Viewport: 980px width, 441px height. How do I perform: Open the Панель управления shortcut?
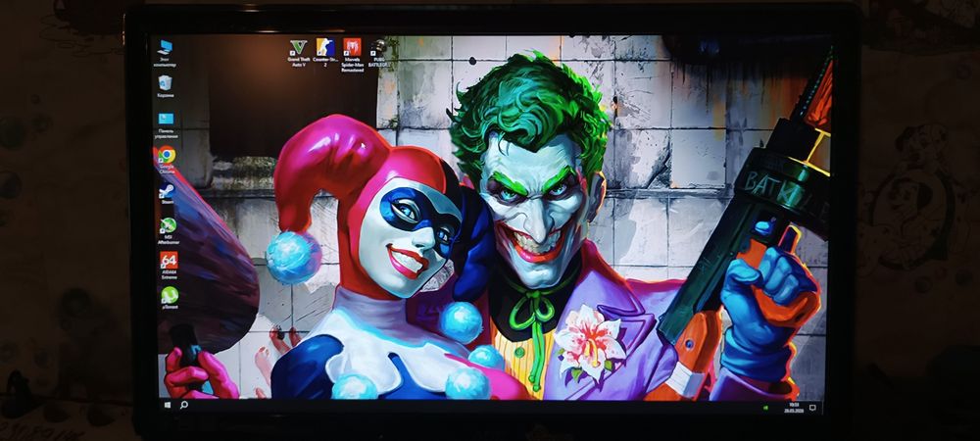tap(166, 124)
